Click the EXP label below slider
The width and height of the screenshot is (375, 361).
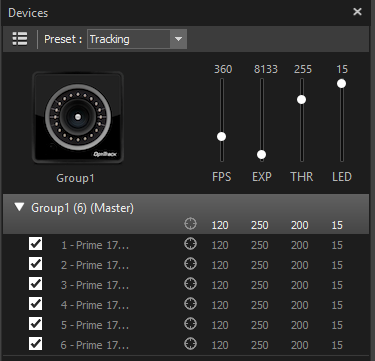(262, 176)
